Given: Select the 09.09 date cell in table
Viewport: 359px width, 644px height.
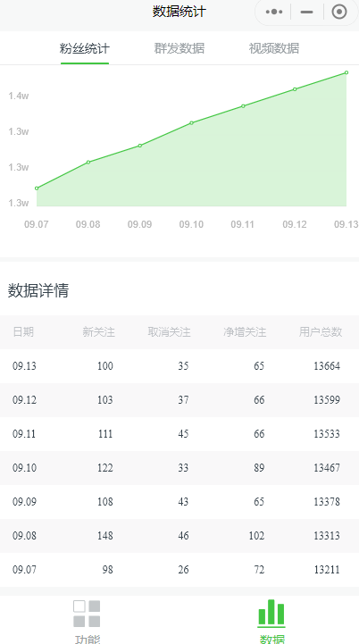Looking at the screenshot, I should pyautogui.click(x=24, y=502).
